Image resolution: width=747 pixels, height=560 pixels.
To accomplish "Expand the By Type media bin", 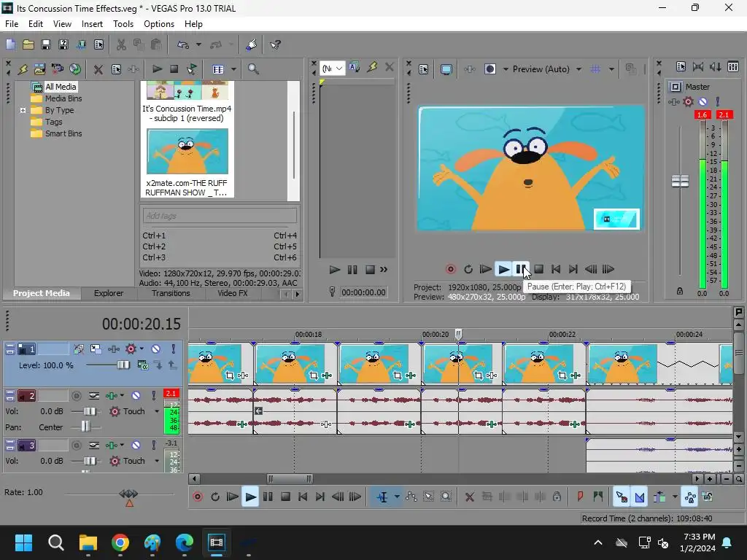I will (23, 110).
